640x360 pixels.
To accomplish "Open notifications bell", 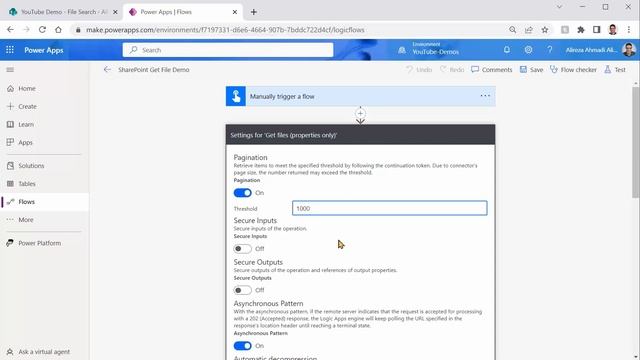I will click(x=507, y=50).
